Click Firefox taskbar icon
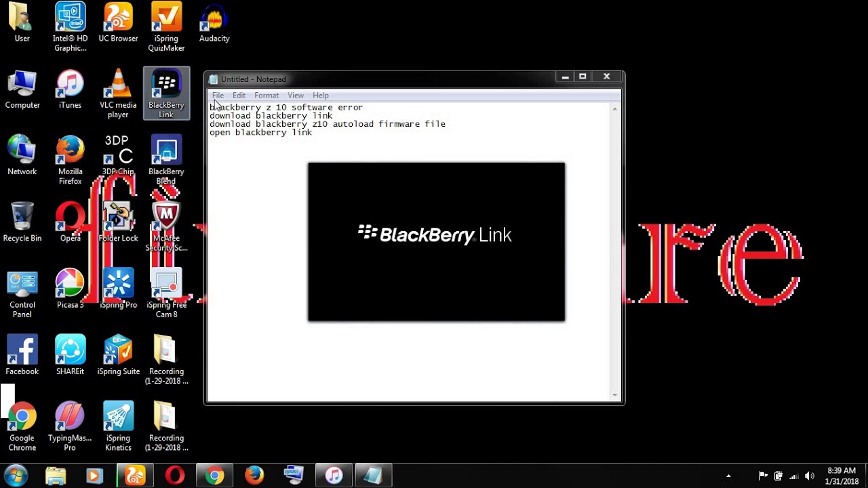This screenshot has width=868, height=488. tap(254, 476)
